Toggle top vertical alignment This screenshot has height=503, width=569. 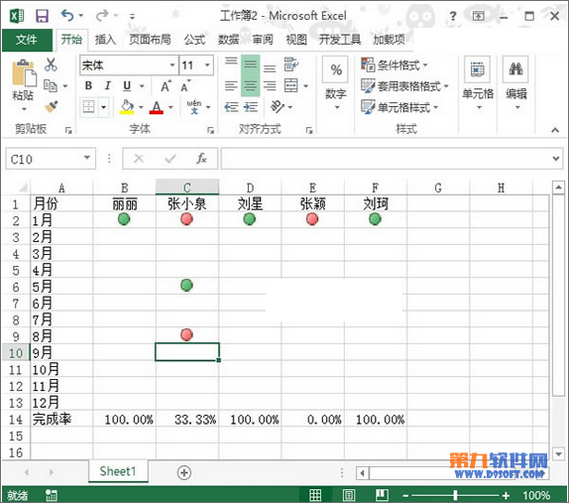click(231, 61)
